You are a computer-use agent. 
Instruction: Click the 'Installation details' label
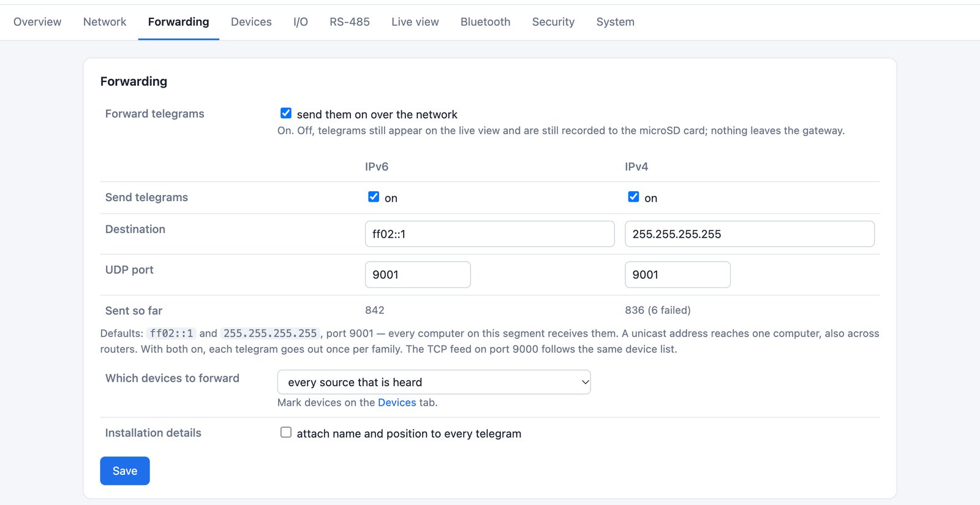(x=153, y=433)
